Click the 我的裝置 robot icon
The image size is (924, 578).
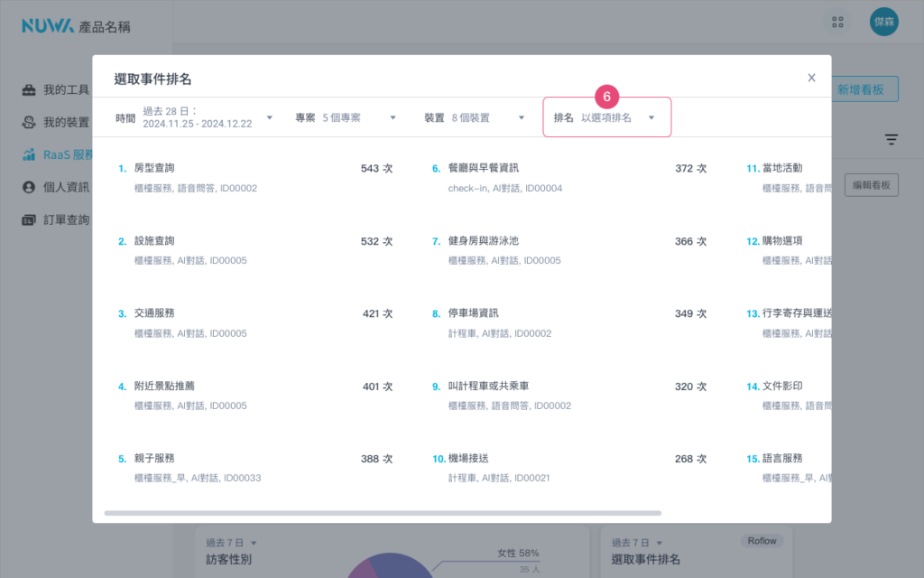click(x=29, y=122)
